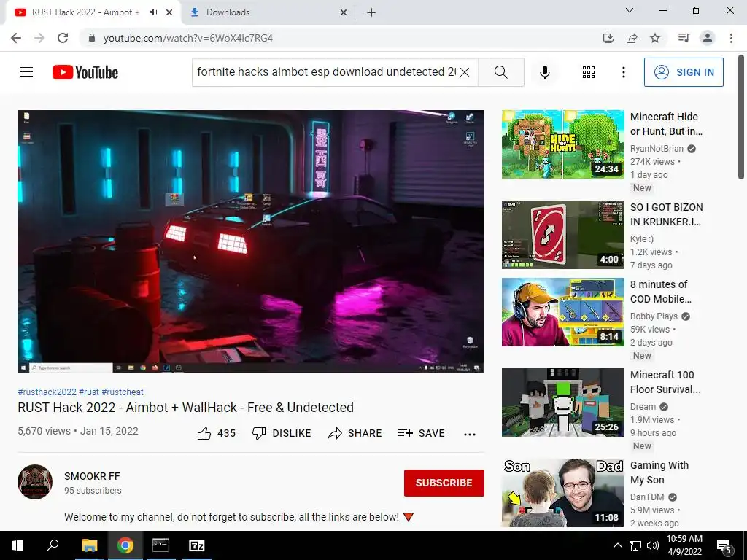
Task: Click the video player area
Action: tap(251, 241)
